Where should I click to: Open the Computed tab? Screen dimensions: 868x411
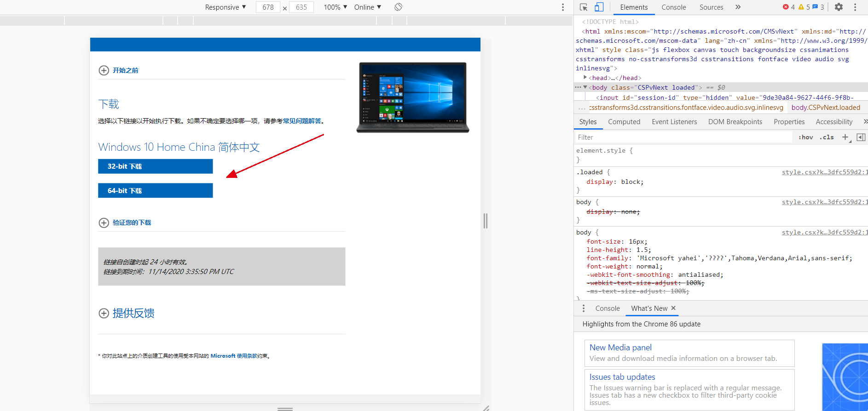(624, 121)
